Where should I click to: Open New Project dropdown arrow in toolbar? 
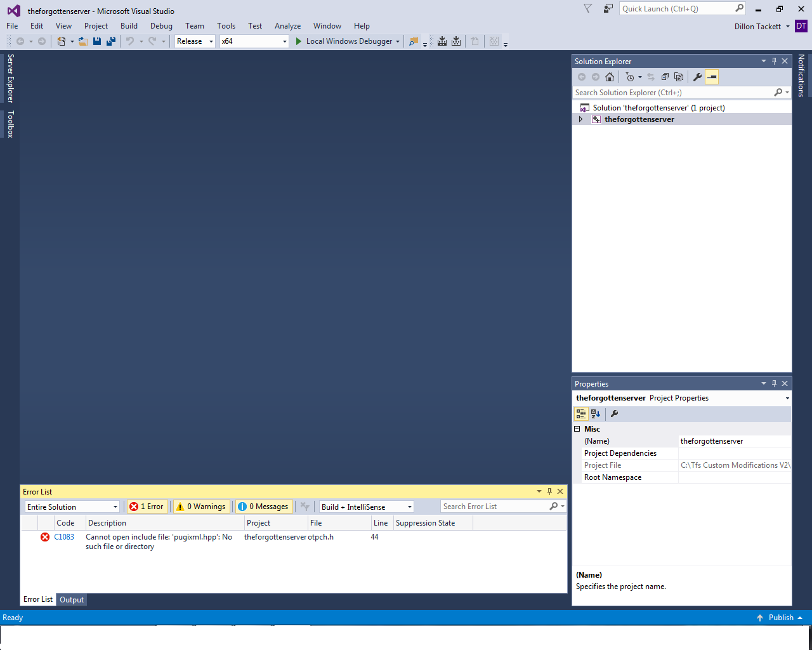coord(72,41)
